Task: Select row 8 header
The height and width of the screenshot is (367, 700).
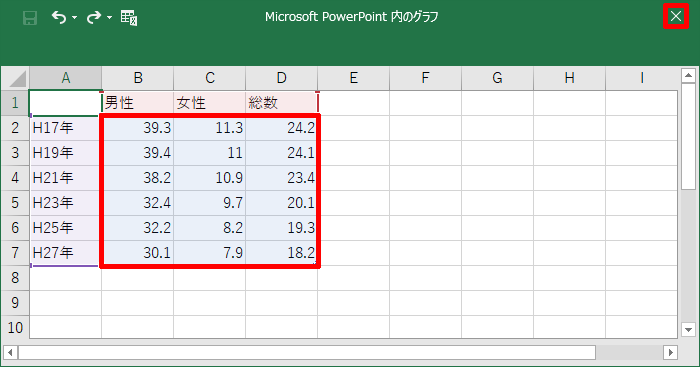Action: pos(16,278)
